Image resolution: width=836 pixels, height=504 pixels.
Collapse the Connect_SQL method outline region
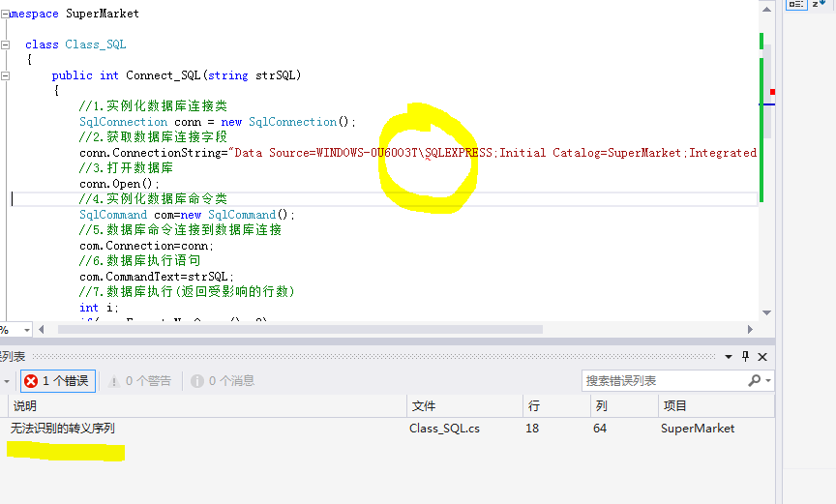pyautogui.click(x=5, y=75)
